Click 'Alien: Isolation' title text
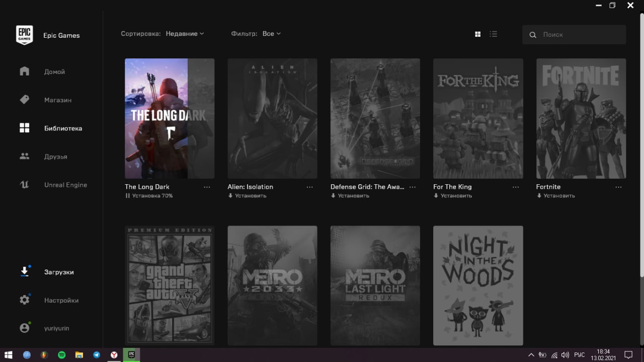This screenshot has width=644, height=362. click(x=250, y=187)
